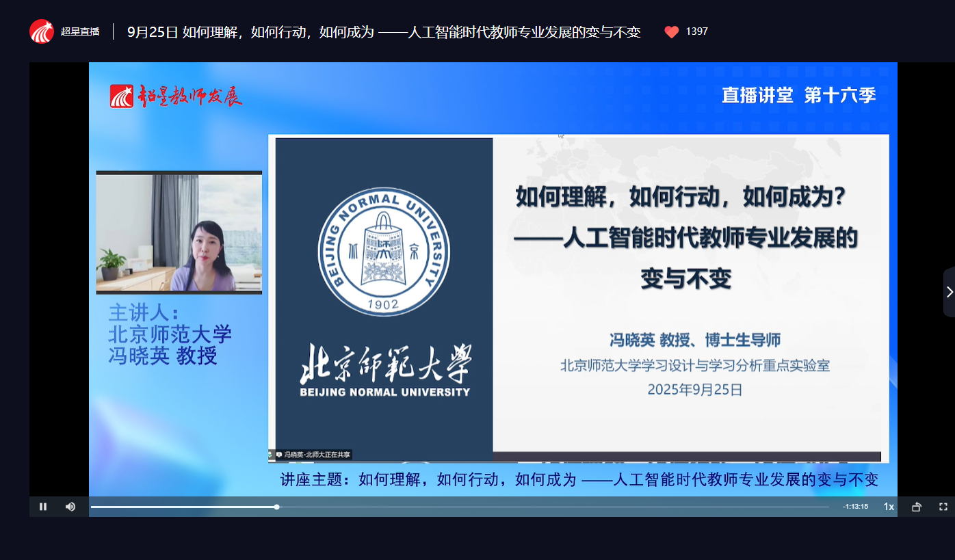This screenshot has height=560, width=955.
Task: Click the 变与不变 title line on slide
Action: pos(686,279)
